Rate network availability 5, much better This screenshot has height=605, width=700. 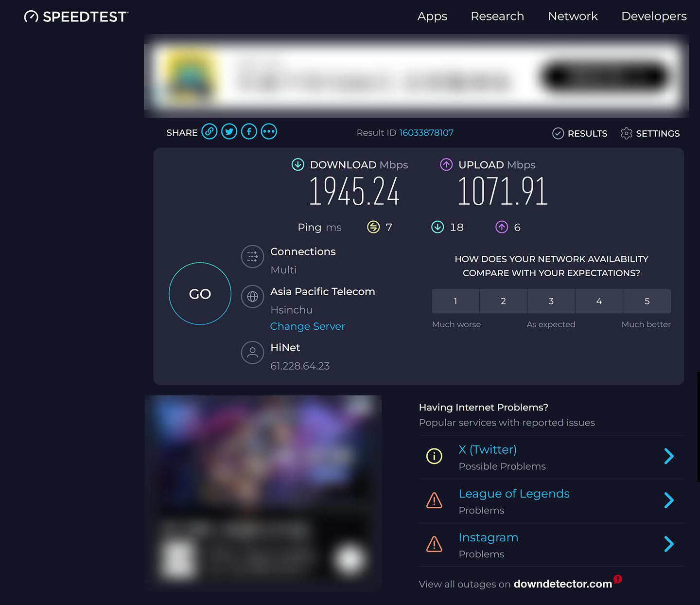[647, 301]
